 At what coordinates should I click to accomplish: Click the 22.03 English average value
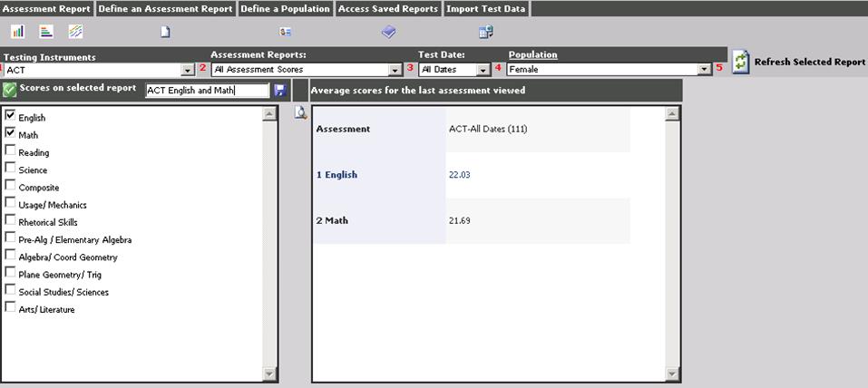click(x=460, y=175)
